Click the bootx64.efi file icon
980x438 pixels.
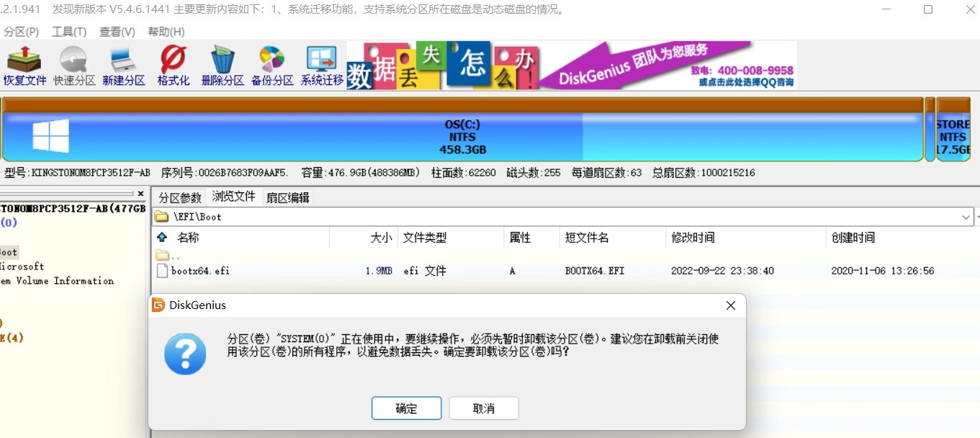click(x=162, y=271)
